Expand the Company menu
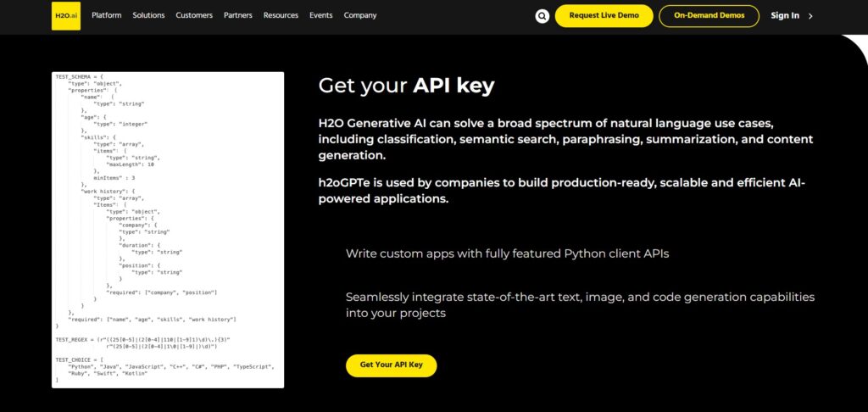The width and height of the screenshot is (868, 412). [x=360, y=15]
